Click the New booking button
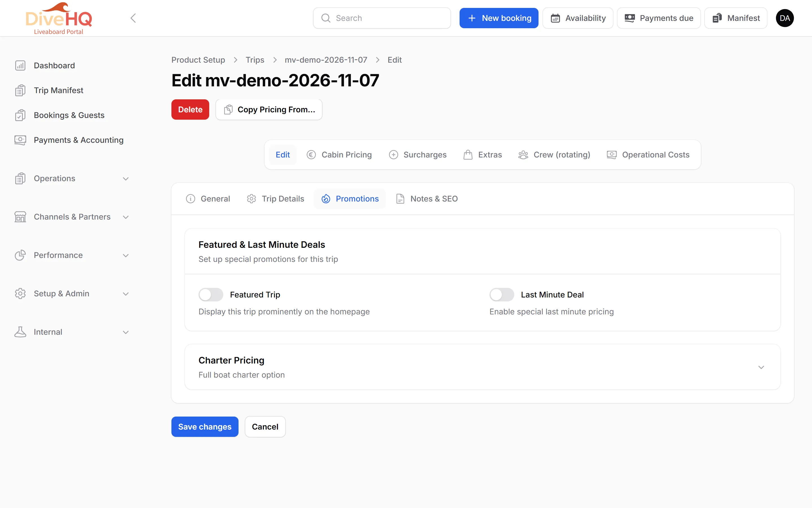Screen dimensions: 812x508 [x=498, y=18]
